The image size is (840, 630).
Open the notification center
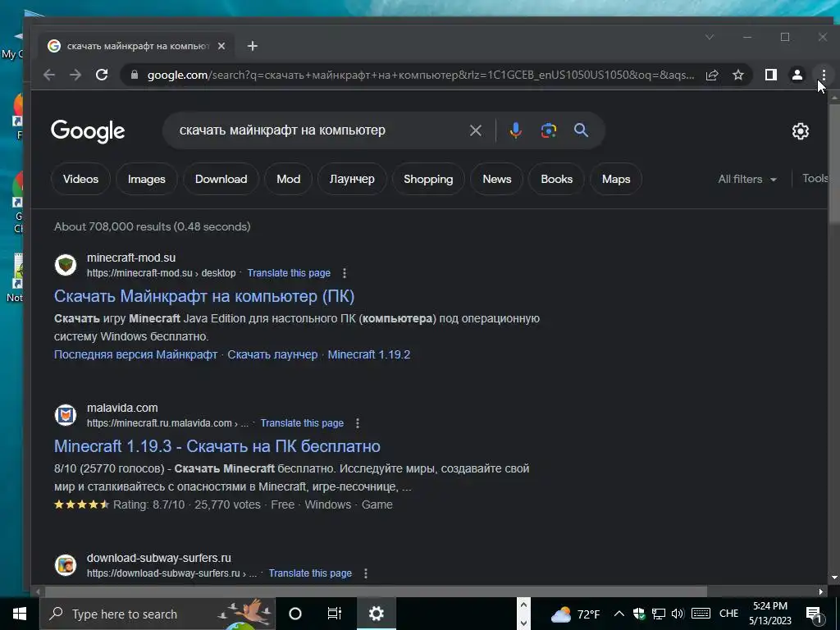pyautogui.click(x=814, y=614)
